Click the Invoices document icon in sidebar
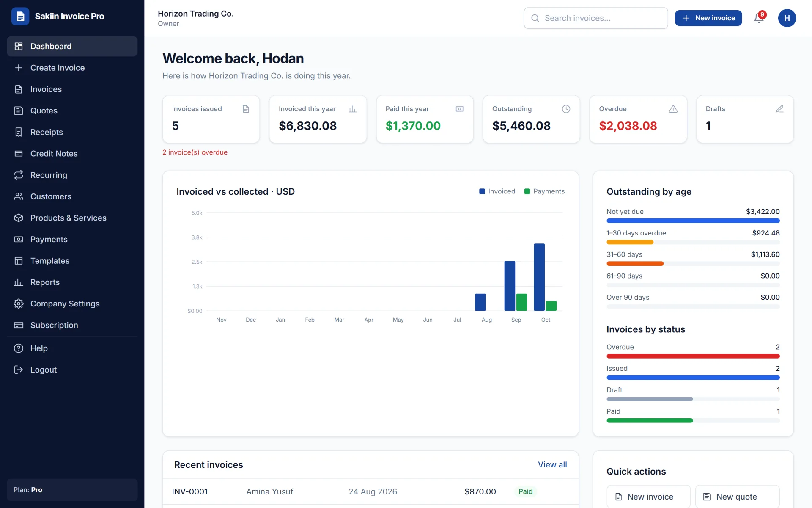The height and width of the screenshot is (508, 812). [x=19, y=89]
